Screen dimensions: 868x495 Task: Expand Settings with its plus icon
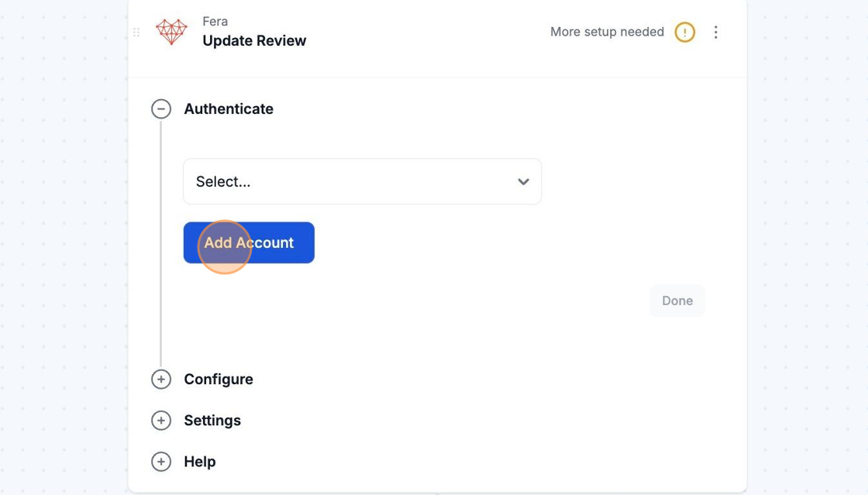pos(161,421)
